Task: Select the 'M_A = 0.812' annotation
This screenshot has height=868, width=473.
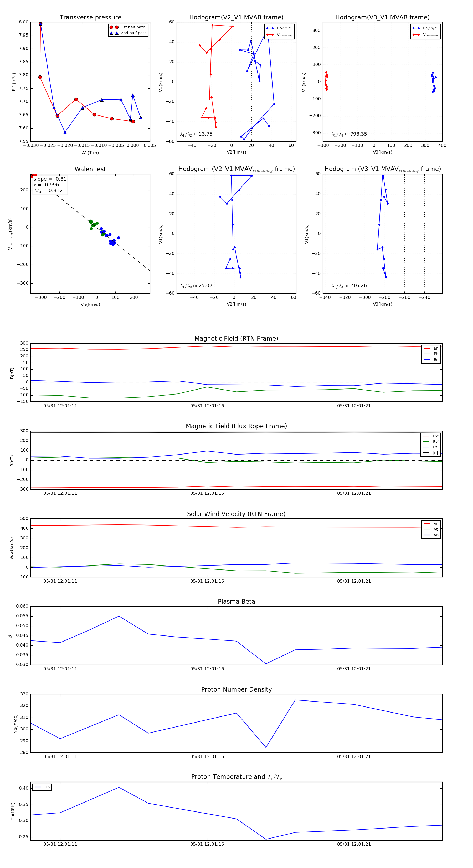Action: [48, 191]
